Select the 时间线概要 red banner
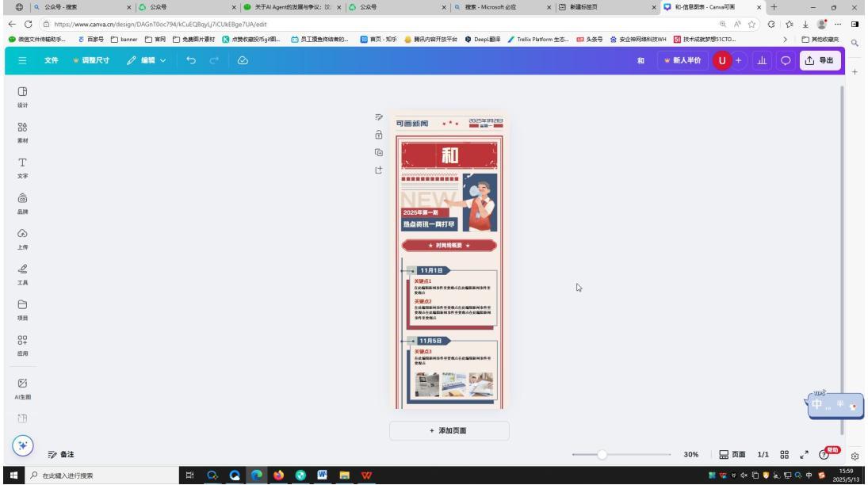 [449, 245]
